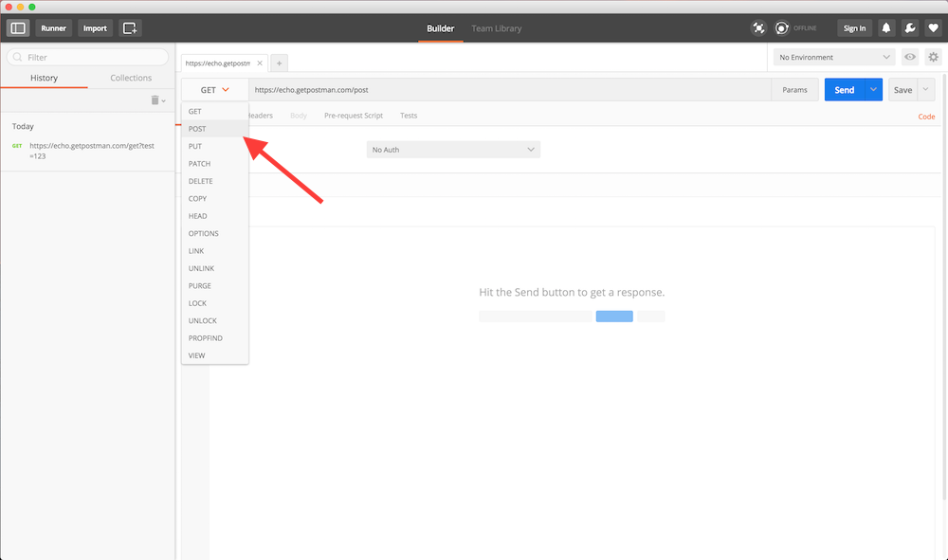The height and width of the screenshot is (560, 948).
Task: Open the Runner
Action: 53,27
